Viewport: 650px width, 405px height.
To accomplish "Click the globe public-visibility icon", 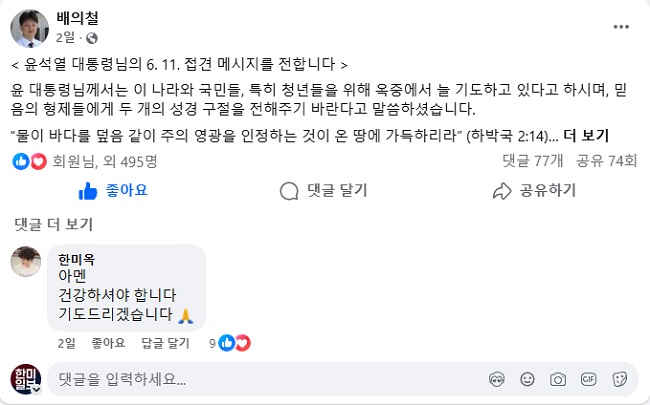I will (92, 38).
